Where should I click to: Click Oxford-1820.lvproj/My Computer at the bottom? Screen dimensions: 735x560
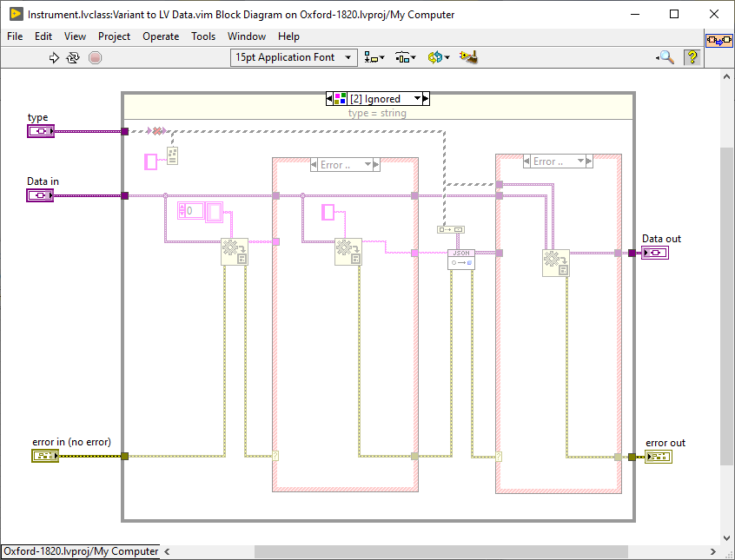point(79,550)
